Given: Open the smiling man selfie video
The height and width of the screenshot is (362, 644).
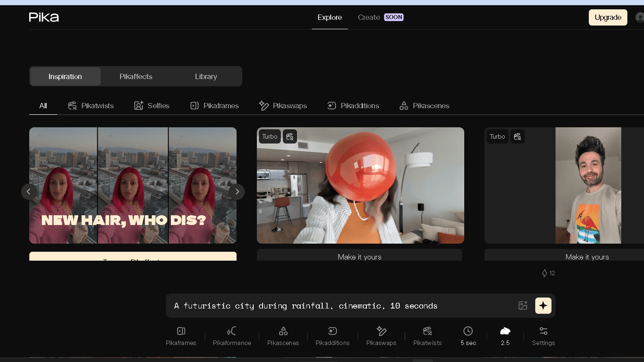Looking at the screenshot, I should [588, 185].
